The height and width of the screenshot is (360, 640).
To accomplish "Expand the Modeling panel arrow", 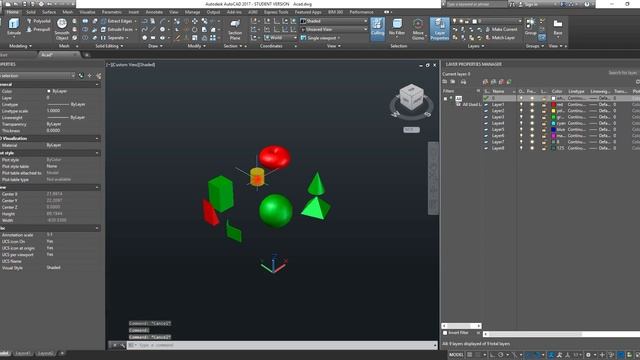I will [x=30, y=46].
